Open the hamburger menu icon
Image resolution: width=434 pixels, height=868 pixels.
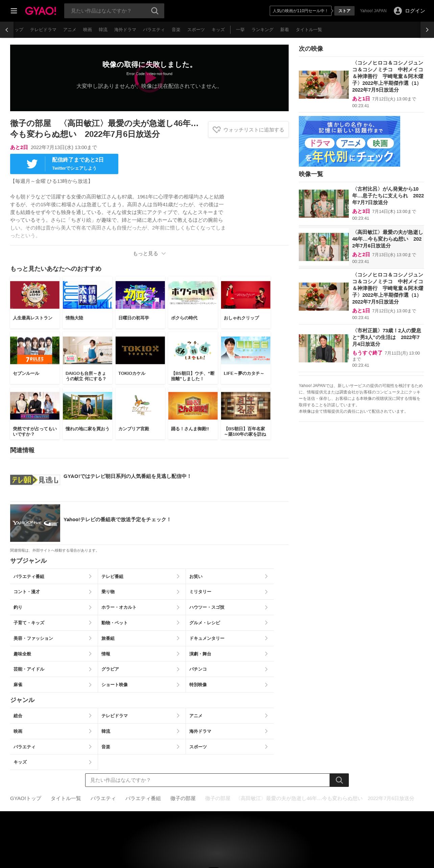coord(14,11)
